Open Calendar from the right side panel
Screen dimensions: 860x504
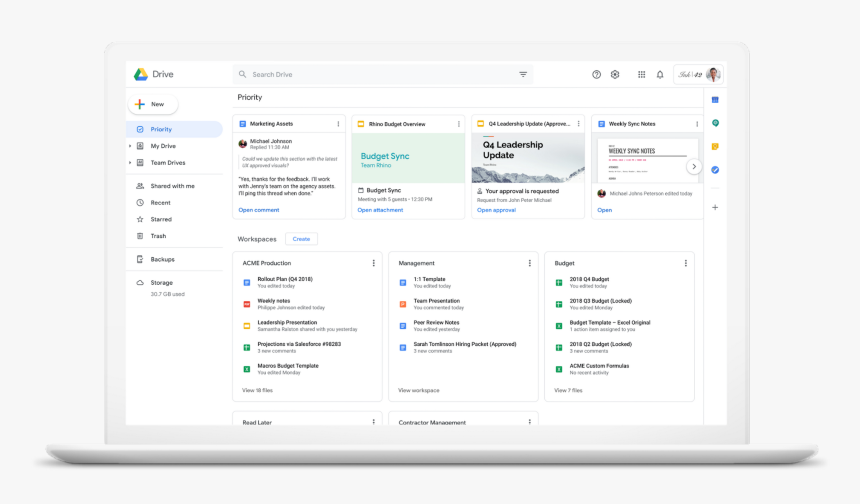pyautogui.click(x=715, y=100)
